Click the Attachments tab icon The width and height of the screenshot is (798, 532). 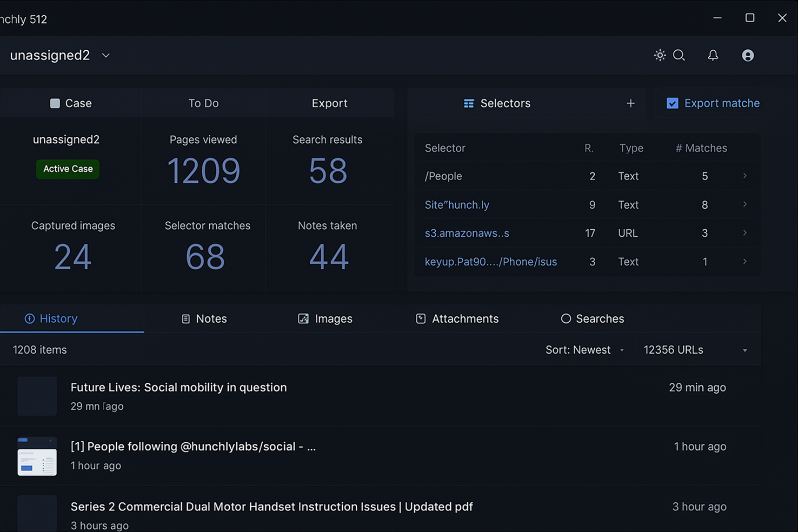pos(421,319)
